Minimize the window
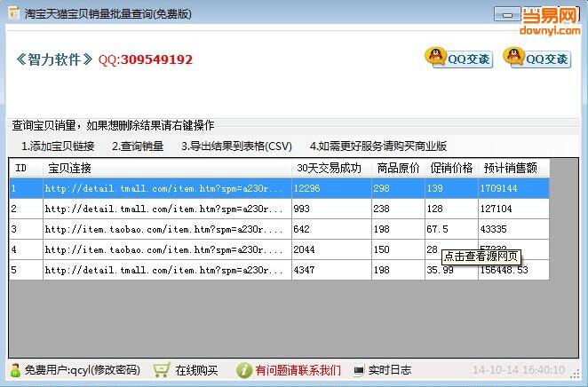The height and width of the screenshot is (387, 588). (507, 15)
